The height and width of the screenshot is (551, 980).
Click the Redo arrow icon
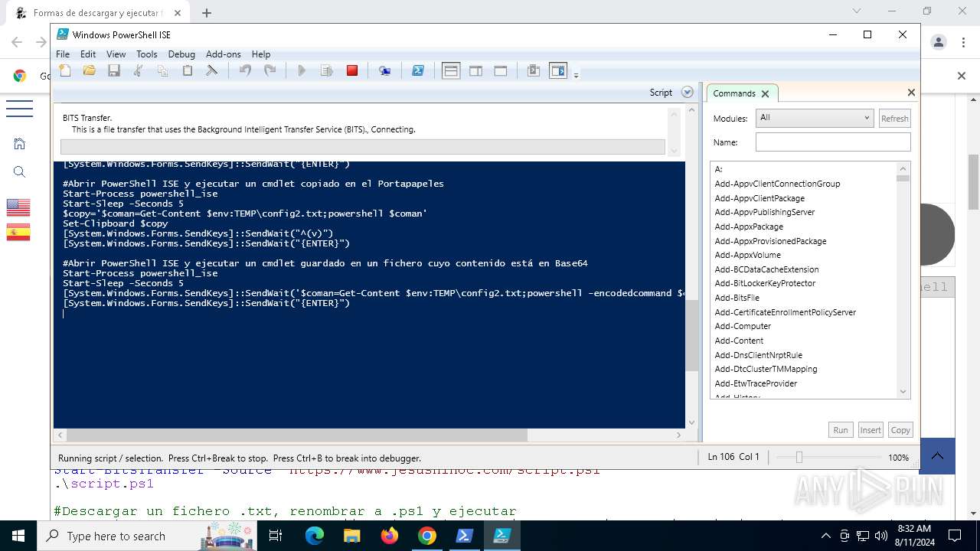coord(269,70)
